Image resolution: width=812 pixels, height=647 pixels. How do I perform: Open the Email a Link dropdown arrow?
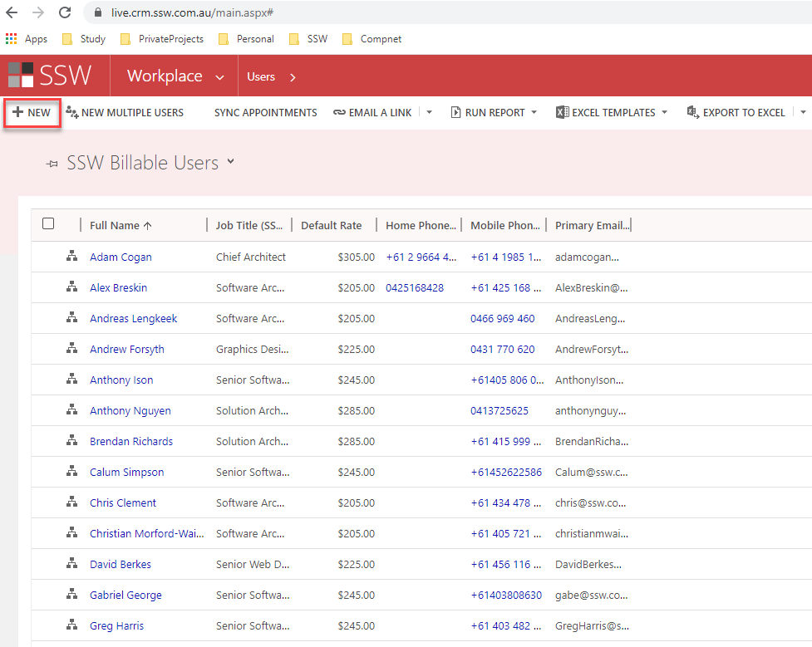coord(430,112)
